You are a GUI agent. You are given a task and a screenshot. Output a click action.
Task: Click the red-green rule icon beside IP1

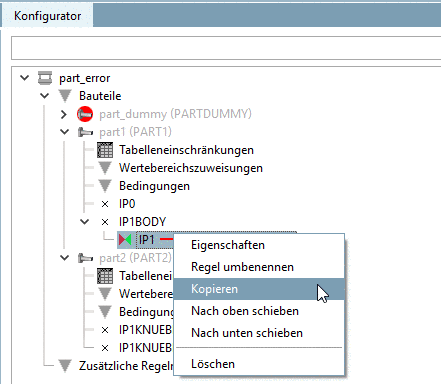(x=125, y=240)
